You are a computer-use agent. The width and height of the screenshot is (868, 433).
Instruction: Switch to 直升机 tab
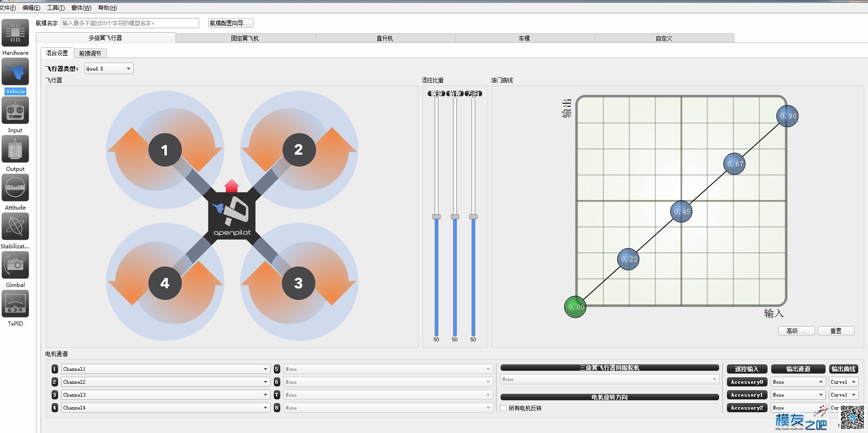pos(385,38)
